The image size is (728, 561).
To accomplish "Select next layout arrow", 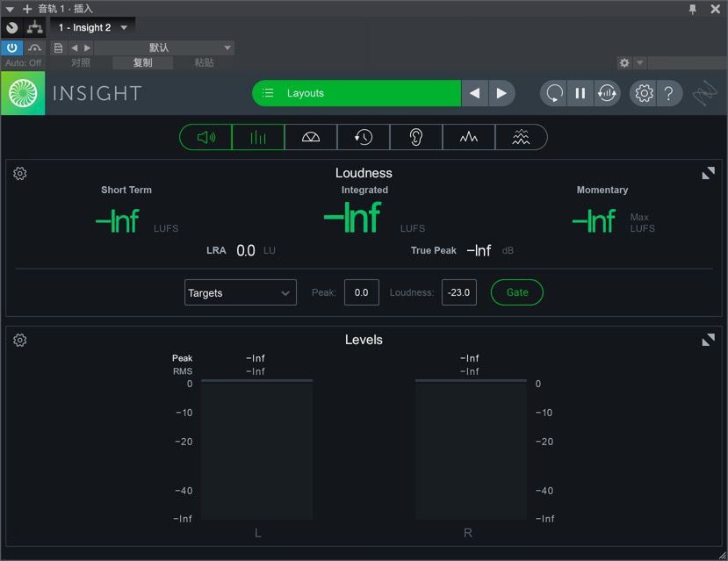I will pyautogui.click(x=501, y=93).
